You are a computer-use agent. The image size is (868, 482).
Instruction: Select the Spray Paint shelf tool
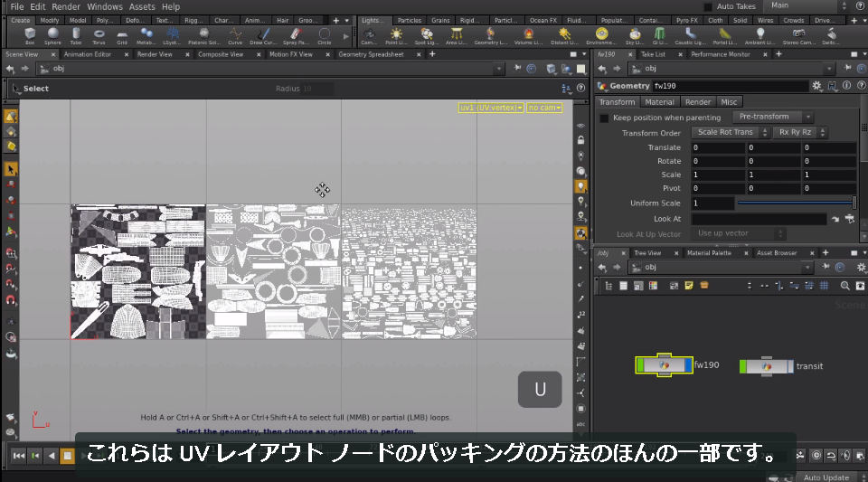296,36
